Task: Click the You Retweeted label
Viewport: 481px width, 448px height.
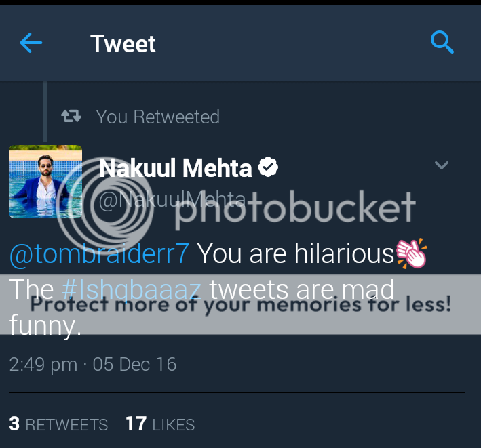Action: [x=157, y=117]
